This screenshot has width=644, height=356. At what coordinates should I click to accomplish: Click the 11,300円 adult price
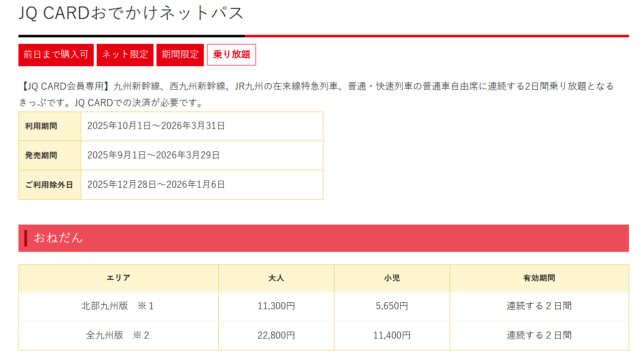276,306
